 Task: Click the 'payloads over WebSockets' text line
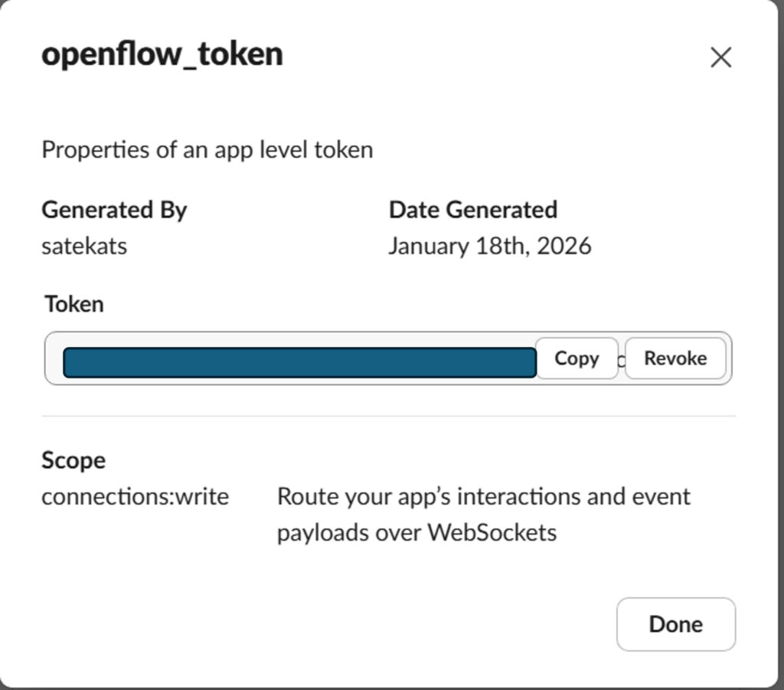click(x=416, y=532)
